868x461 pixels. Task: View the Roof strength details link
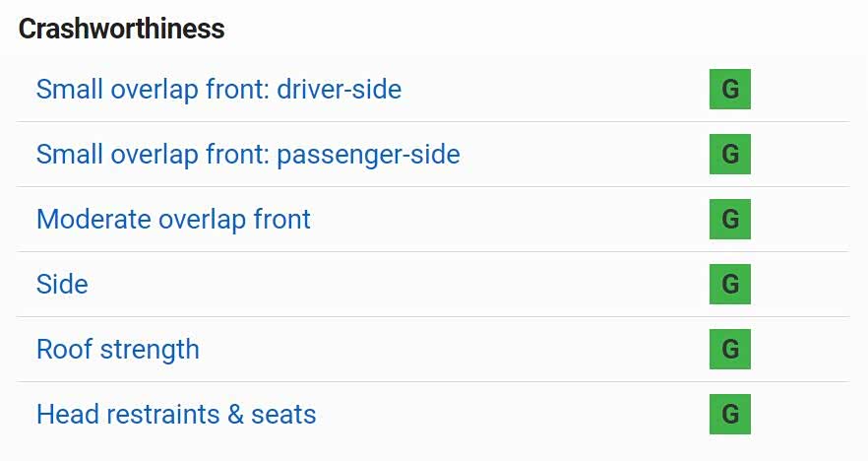point(118,350)
